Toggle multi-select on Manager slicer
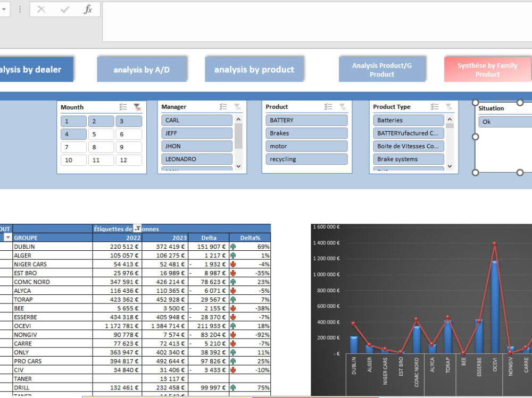This screenshot has width=532, height=398. tap(223, 107)
